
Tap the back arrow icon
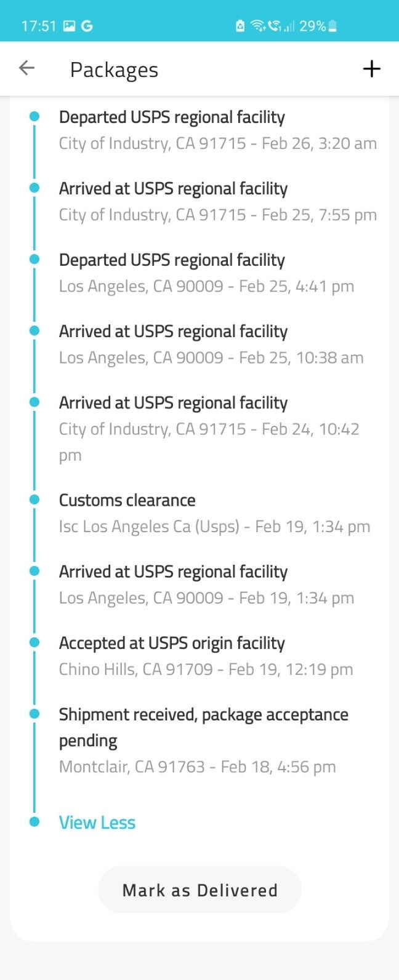tap(26, 68)
